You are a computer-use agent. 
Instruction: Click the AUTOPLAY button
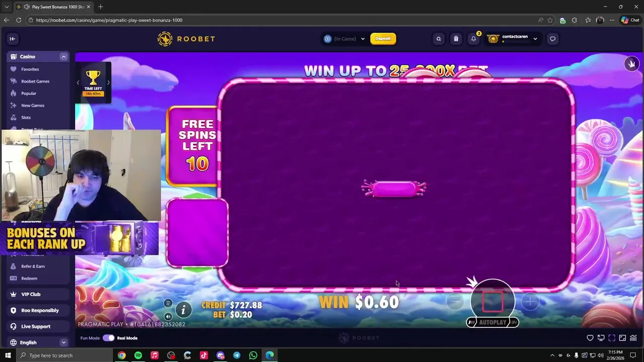click(493, 322)
